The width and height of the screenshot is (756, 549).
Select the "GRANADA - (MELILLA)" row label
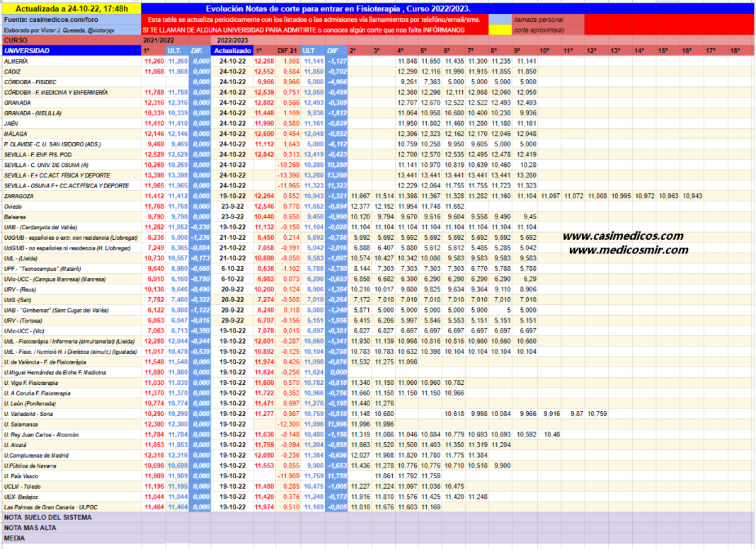(x=33, y=113)
